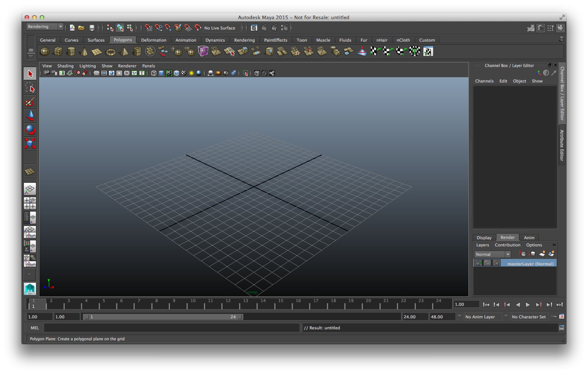Screen dimensions: 588x374
Task: Select the Polygon Torus tool
Action: pos(111,51)
